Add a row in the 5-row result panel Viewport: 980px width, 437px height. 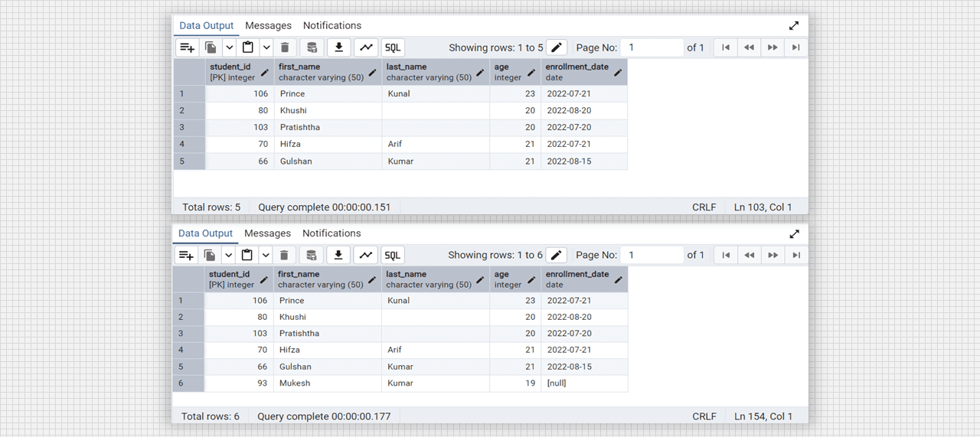tap(187, 47)
